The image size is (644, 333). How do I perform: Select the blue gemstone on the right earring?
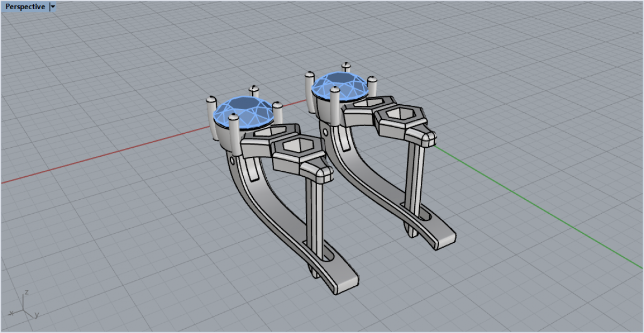[340, 85]
